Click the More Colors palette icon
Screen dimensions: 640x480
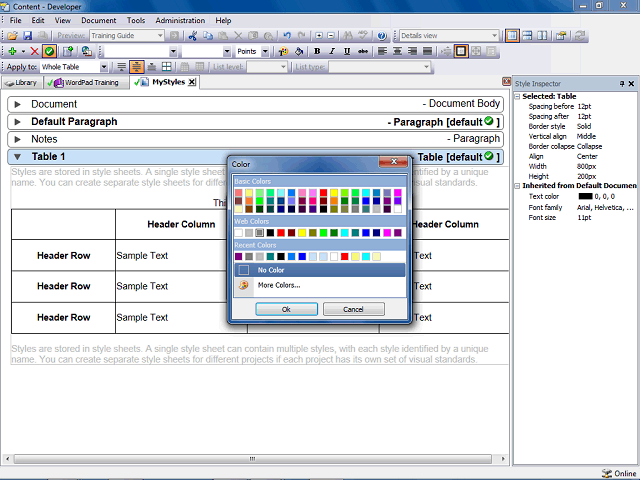(x=244, y=285)
